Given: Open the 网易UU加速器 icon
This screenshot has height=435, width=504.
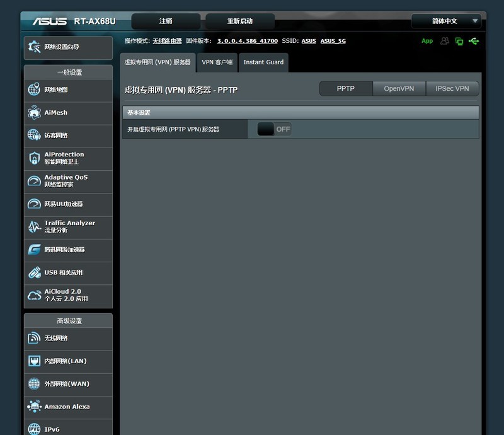Looking at the screenshot, I should [34, 204].
